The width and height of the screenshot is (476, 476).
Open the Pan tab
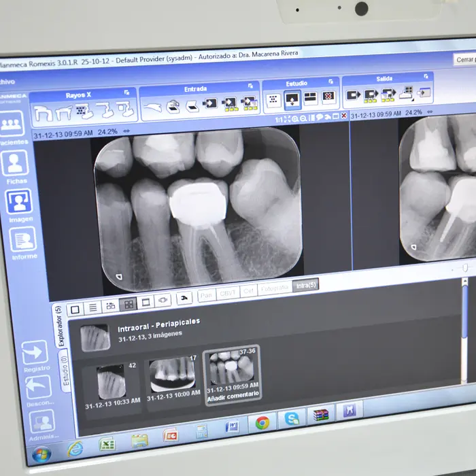click(207, 294)
